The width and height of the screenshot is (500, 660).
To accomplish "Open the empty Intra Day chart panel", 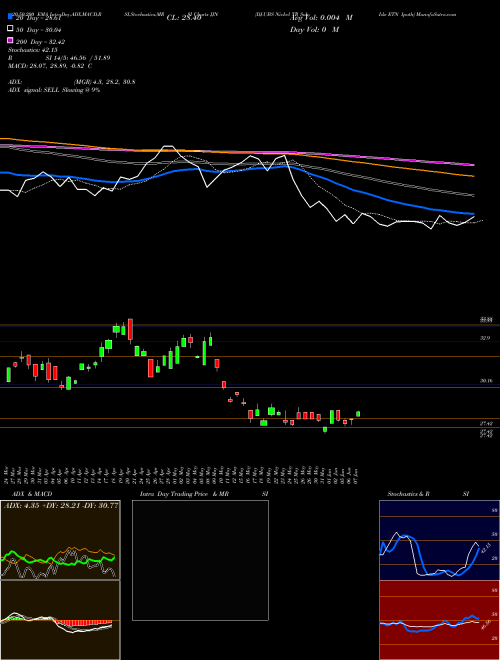I will tap(200, 560).
